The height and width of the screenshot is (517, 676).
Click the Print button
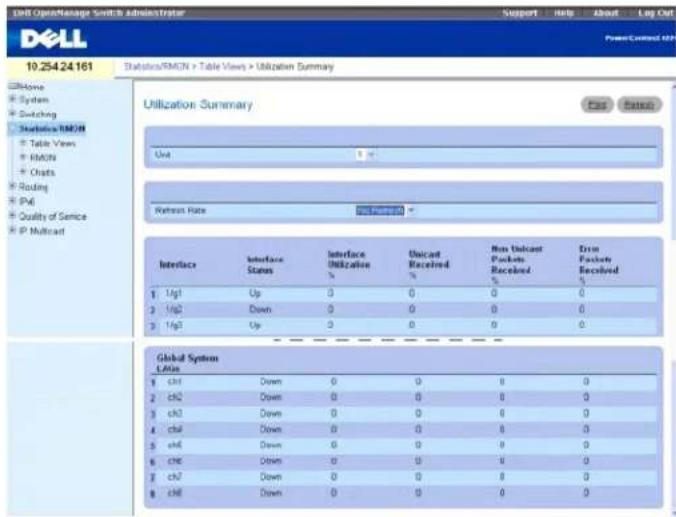[597, 105]
